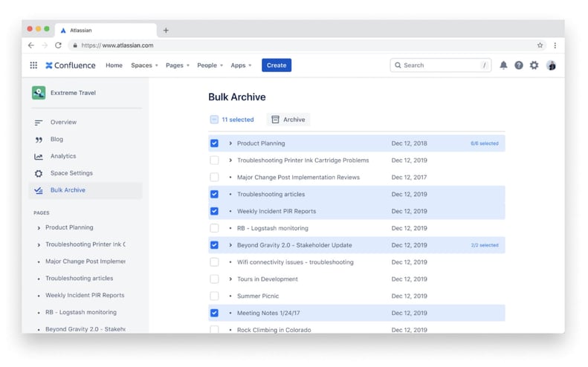The image size is (588, 367).
Task: Expand Beyond Gravity 2.0 row in list
Action: [x=230, y=245]
